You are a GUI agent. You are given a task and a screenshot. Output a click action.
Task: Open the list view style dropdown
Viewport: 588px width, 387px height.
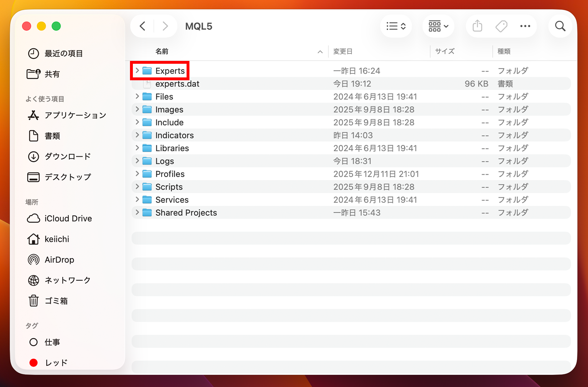coord(396,26)
